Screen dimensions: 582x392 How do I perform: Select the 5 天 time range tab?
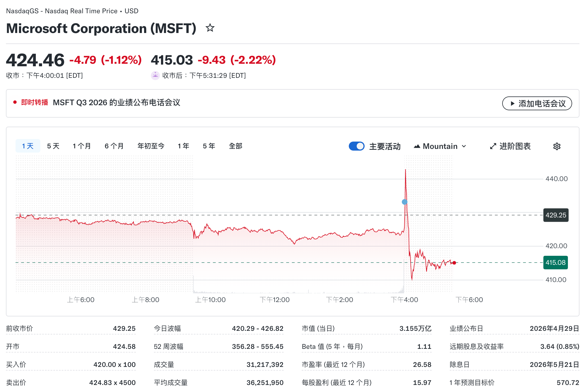click(x=53, y=146)
